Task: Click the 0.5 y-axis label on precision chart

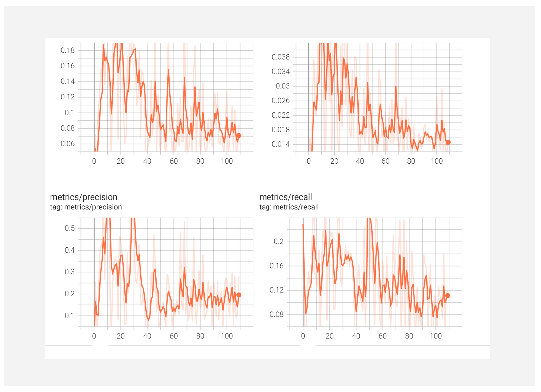Action: [70, 228]
